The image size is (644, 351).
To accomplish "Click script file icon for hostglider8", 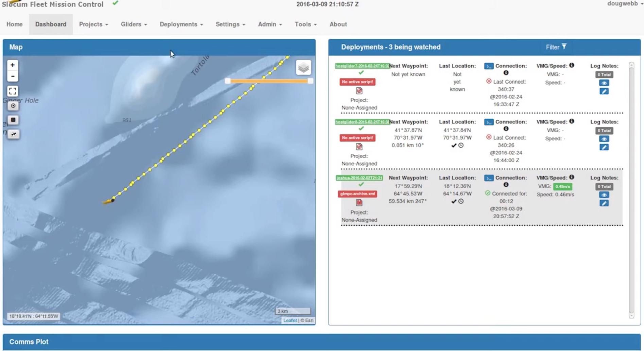I will click(x=359, y=147).
